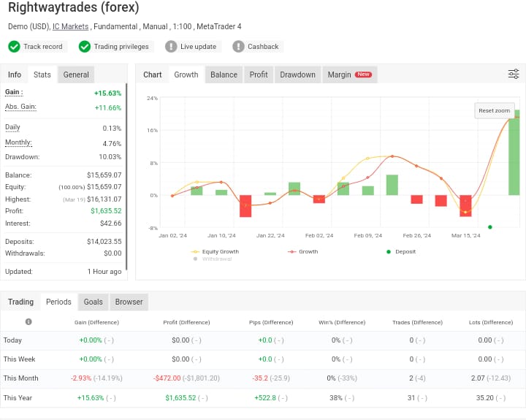The height and width of the screenshot is (420, 526).
Task: Open the Browser tab
Action: [129, 302]
